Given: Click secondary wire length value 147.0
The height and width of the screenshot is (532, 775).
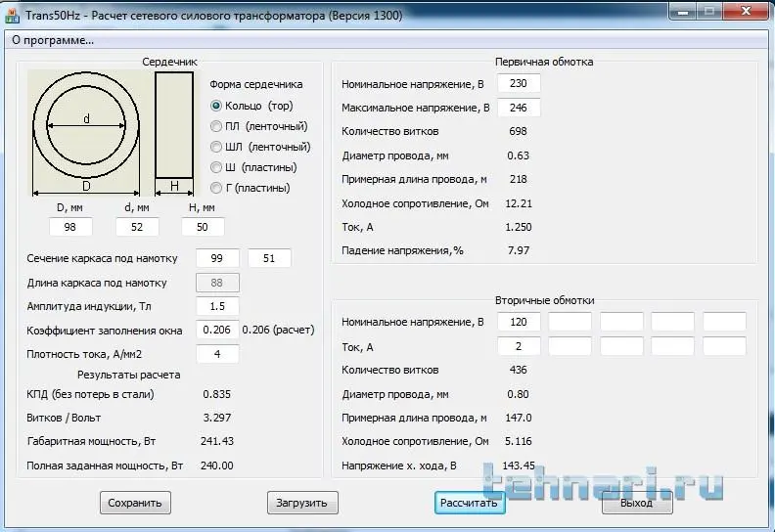Looking at the screenshot, I should point(519,418).
